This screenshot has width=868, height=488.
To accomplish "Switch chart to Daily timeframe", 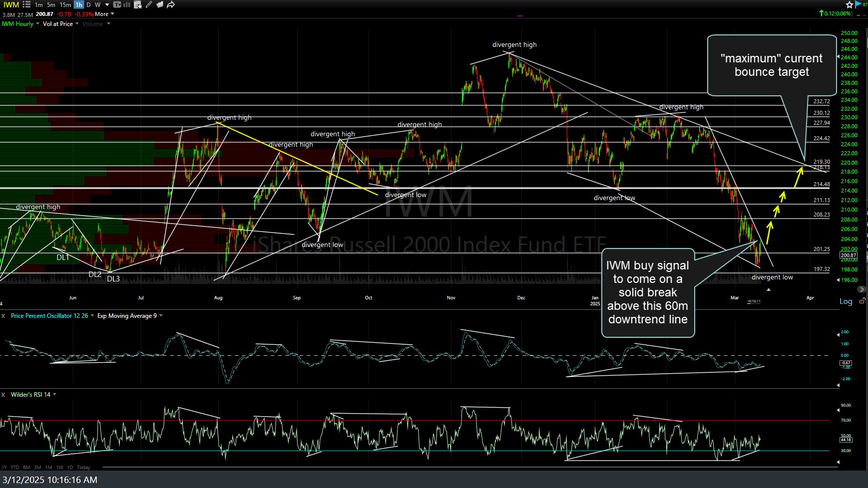I will coord(88,4).
